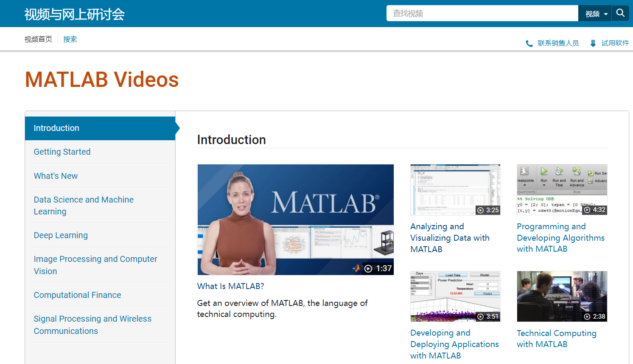
Task: Go to 视频首页 in the breadcrumb
Action: point(38,39)
